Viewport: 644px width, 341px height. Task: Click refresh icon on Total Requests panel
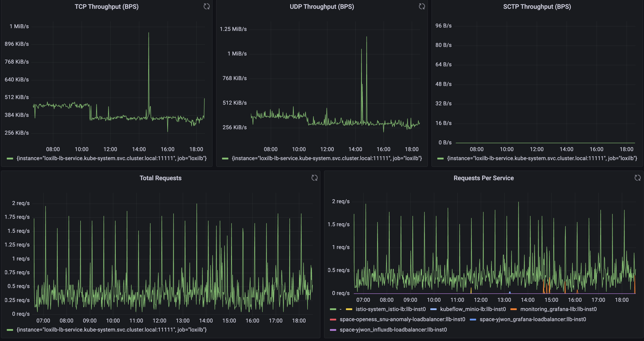(x=314, y=178)
